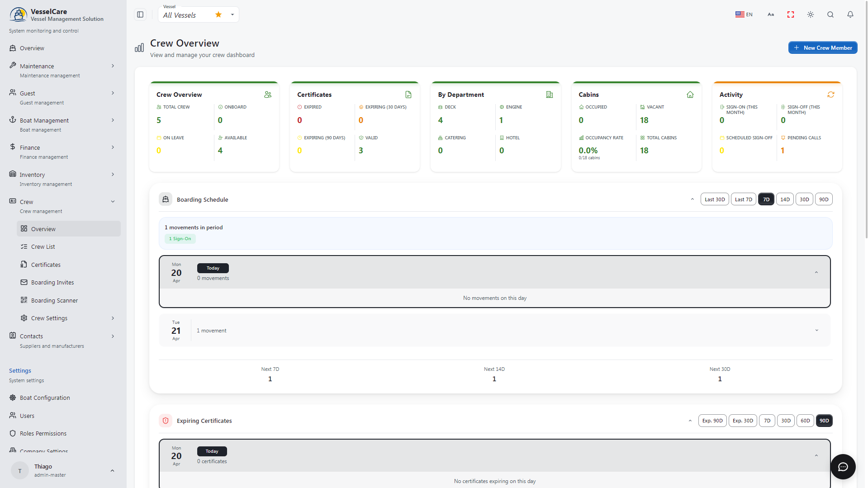Expand the Finance menu
The image size is (868, 488).
63,152
